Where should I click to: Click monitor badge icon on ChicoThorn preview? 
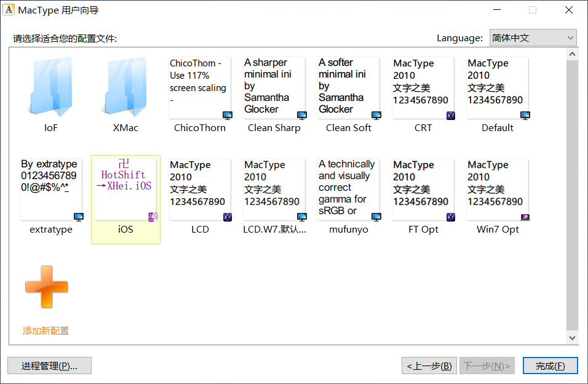(x=227, y=115)
